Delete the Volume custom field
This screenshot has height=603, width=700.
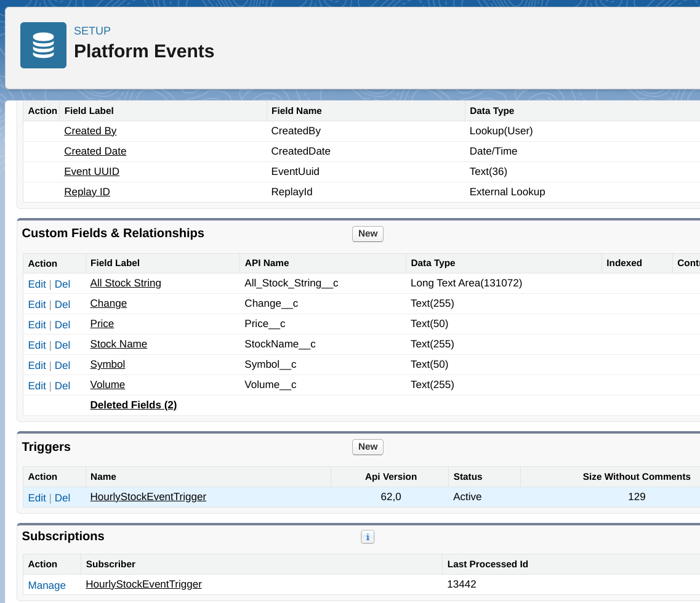coord(62,386)
